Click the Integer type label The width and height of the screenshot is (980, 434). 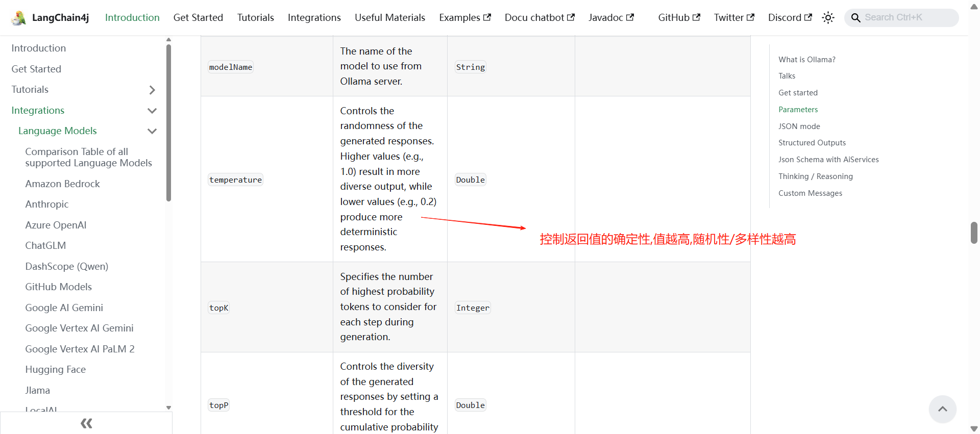[x=473, y=308]
